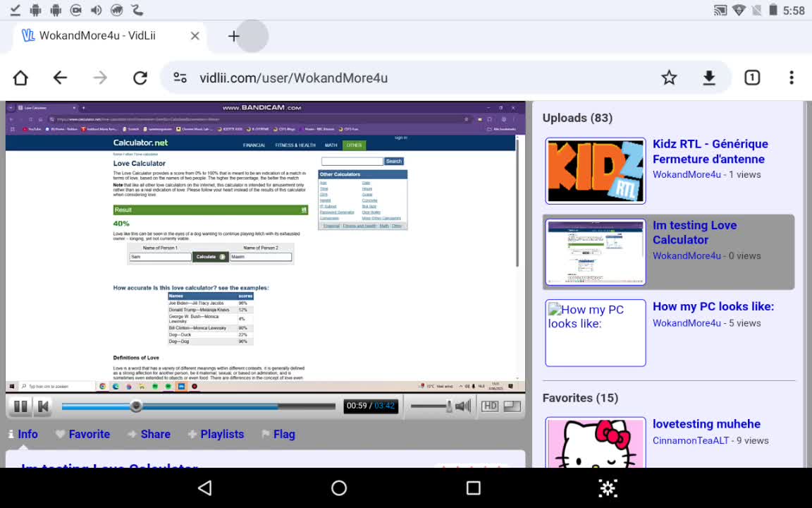
Task: Reload the VidLii page
Action: point(140,78)
